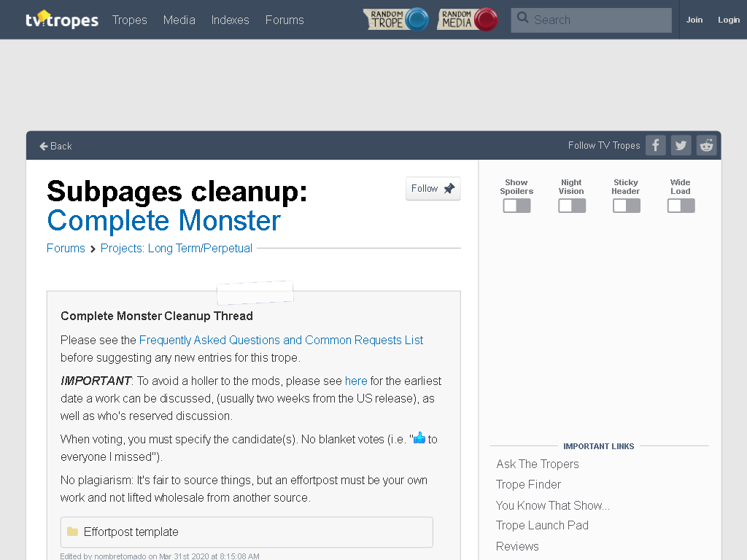Click the TV Tropes logo
747x560 pixels.
click(61, 20)
